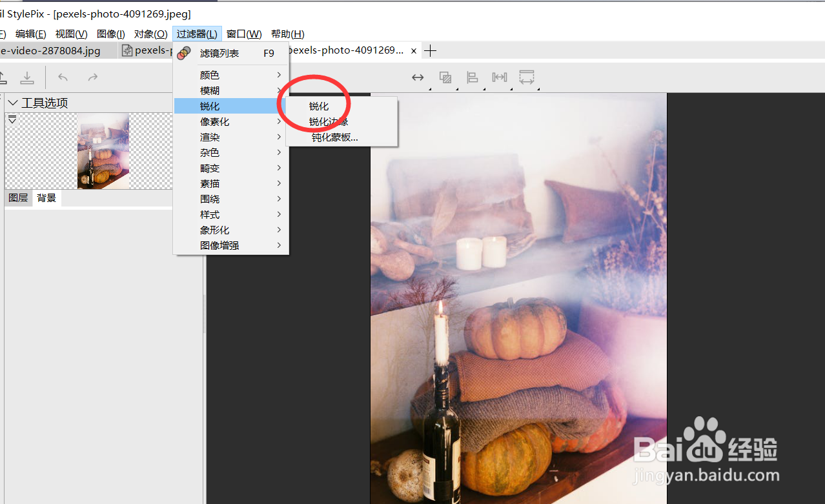Choose 滤镜列表 from the filter menu

tap(231, 54)
